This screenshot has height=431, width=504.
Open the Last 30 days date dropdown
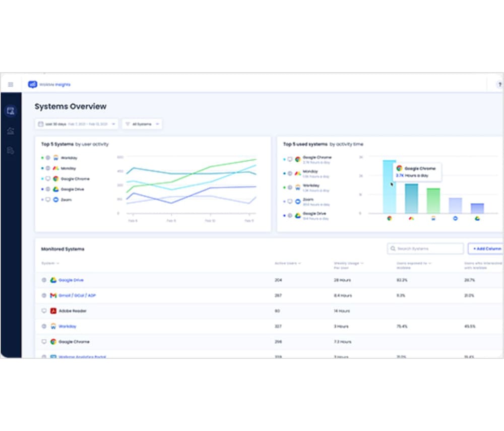tap(77, 124)
